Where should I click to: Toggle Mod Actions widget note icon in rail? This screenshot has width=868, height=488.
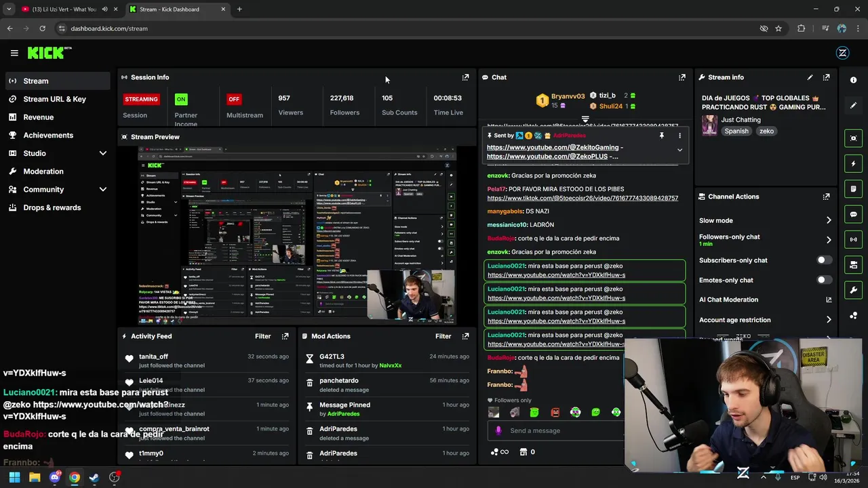click(x=853, y=188)
